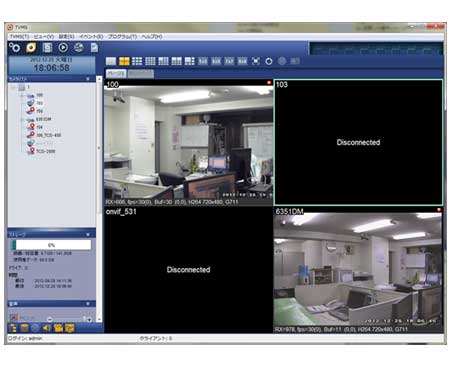Click the yellow camera icon in bottom toolbar
Image resolution: width=450 pixels, height=373 pixels.
(x=58, y=328)
